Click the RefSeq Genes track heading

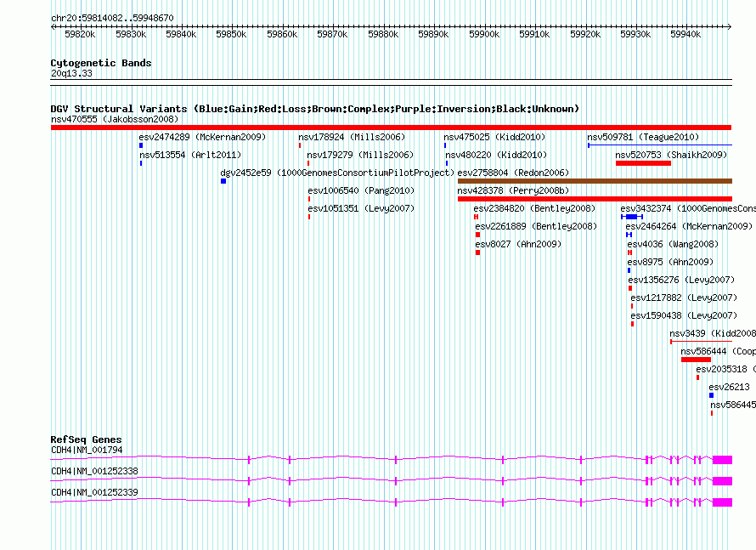(86, 439)
